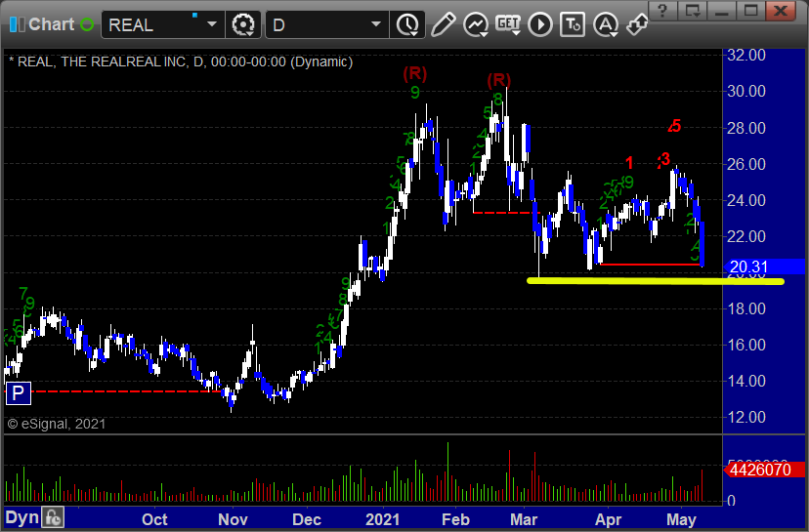Screen dimensions: 809x532
Task: Click the chart title REAL, THE REALREAL INC
Action: [181, 61]
